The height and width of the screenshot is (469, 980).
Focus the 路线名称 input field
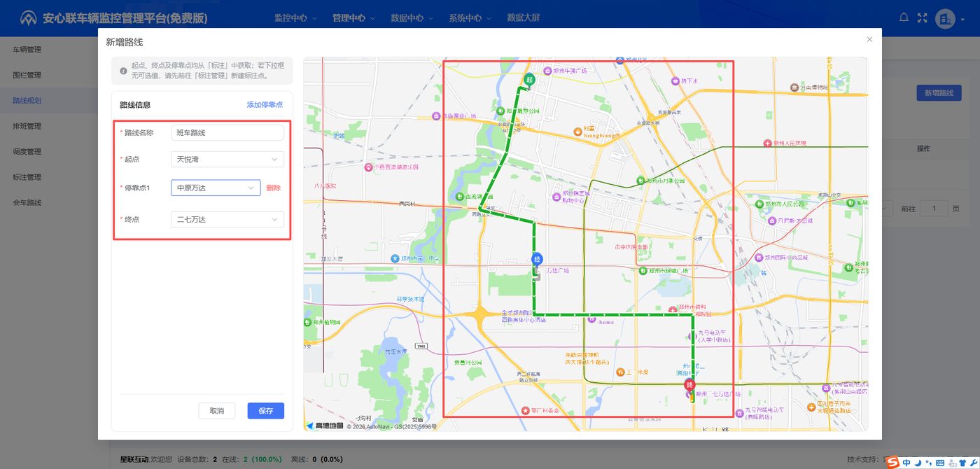(227, 132)
